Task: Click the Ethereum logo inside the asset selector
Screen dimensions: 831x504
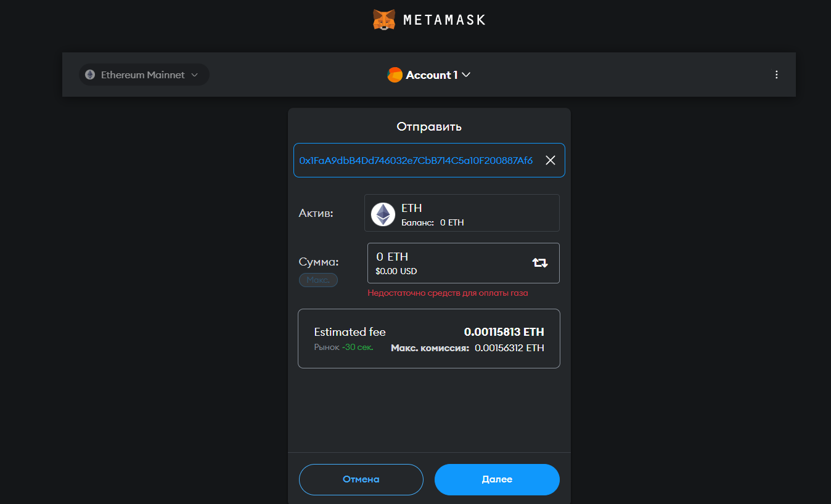Action: (383, 214)
